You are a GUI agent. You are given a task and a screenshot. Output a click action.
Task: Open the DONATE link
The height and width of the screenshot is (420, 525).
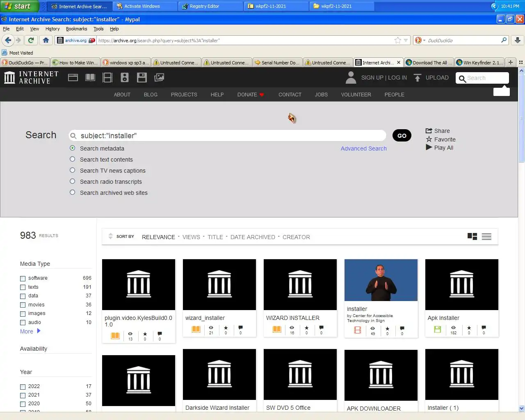coord(250,94)
